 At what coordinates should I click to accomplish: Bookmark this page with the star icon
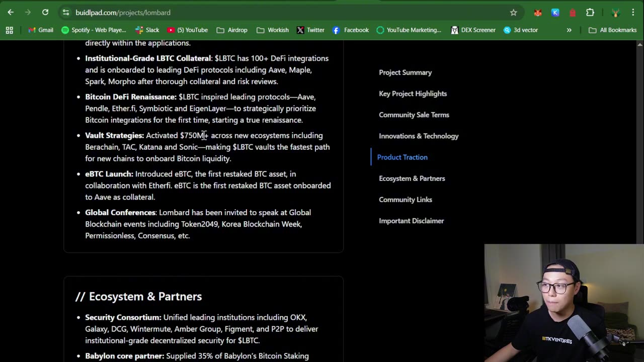513,12
